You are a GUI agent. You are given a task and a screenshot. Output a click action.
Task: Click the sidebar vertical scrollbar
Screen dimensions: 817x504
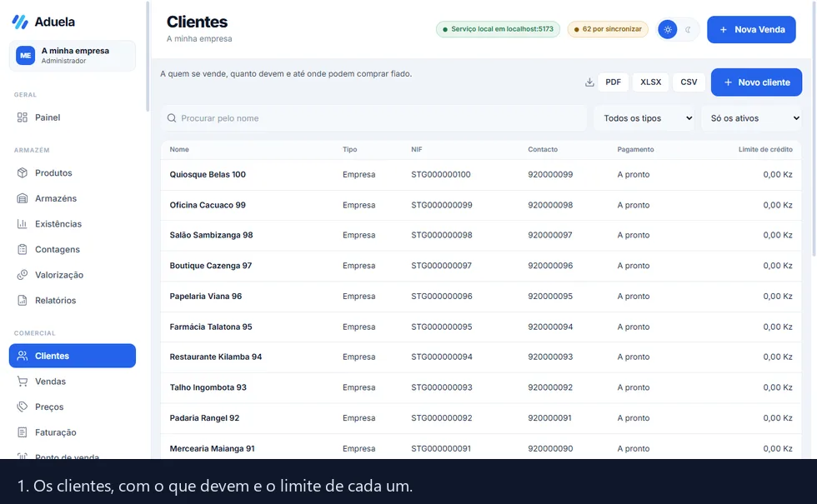148,57
